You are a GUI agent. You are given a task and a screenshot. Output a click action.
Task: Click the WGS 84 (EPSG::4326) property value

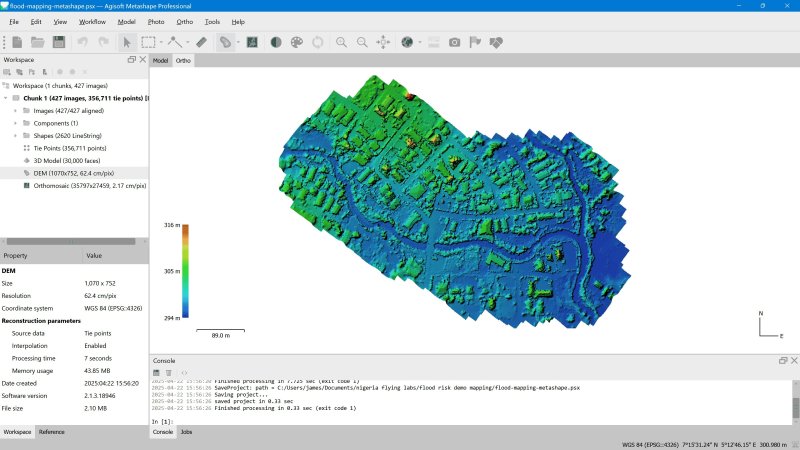point(113,308)
